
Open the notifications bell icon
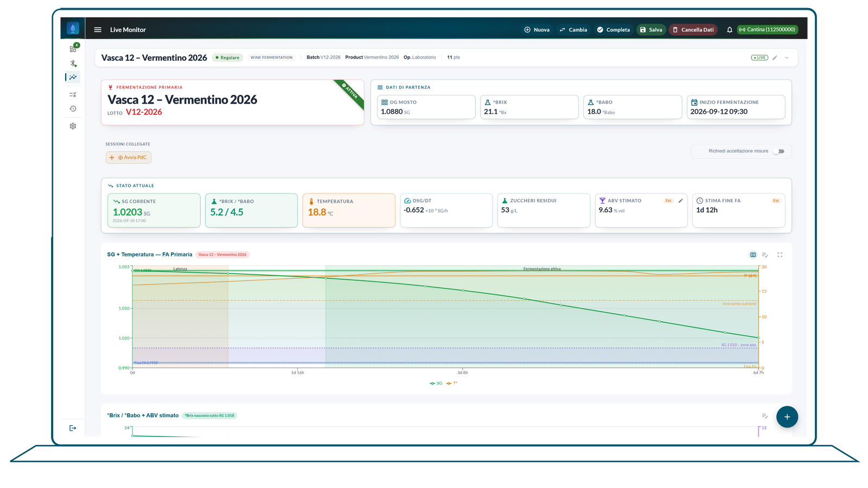click(x=730, y=30)
